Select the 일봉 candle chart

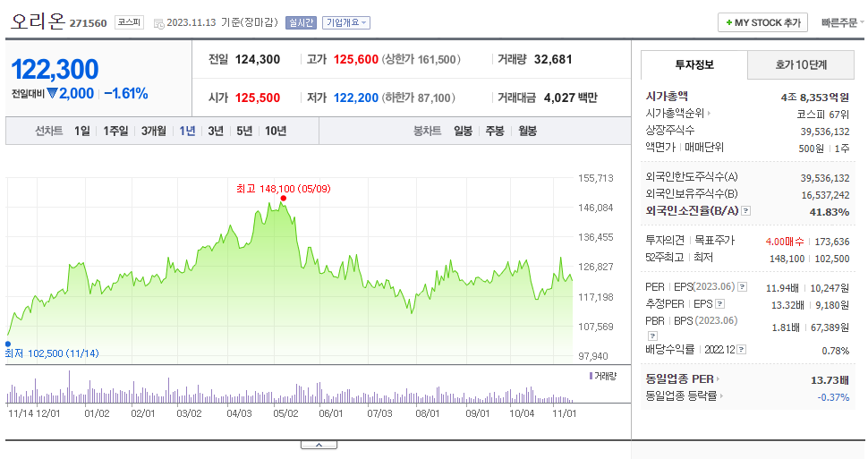tap(463, 131)
